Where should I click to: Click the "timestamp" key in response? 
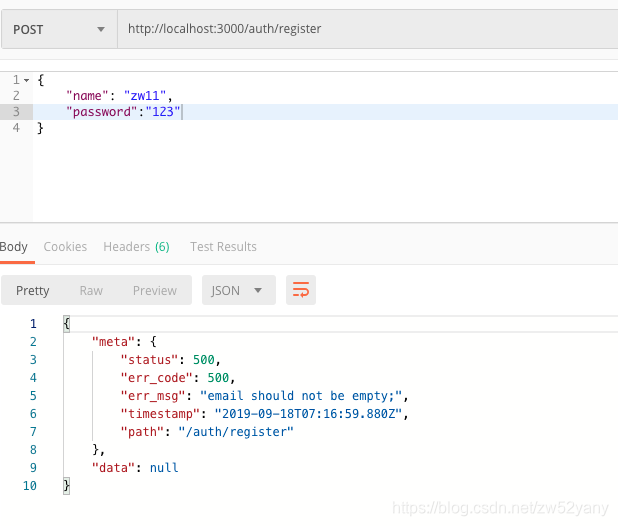[160, 414]
